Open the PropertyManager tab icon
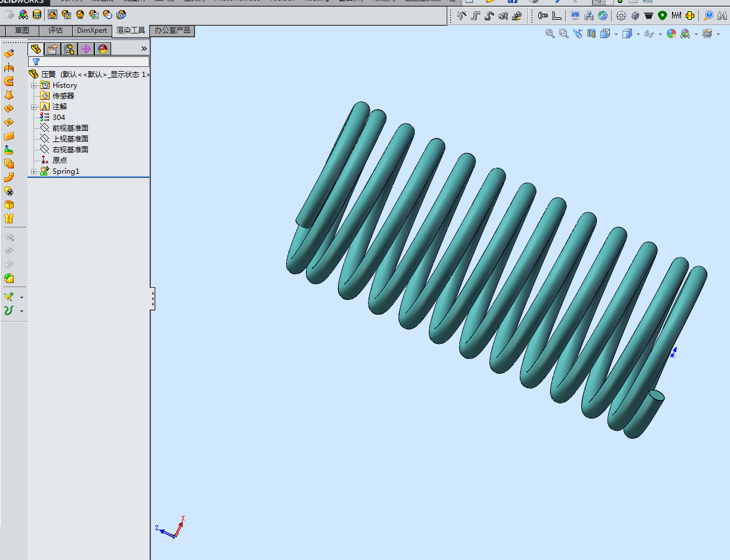 (x=53, y=49)
